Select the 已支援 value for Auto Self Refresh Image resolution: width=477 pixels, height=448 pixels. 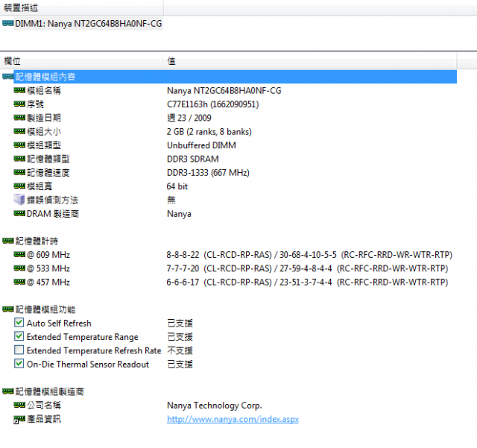(180, 324)
